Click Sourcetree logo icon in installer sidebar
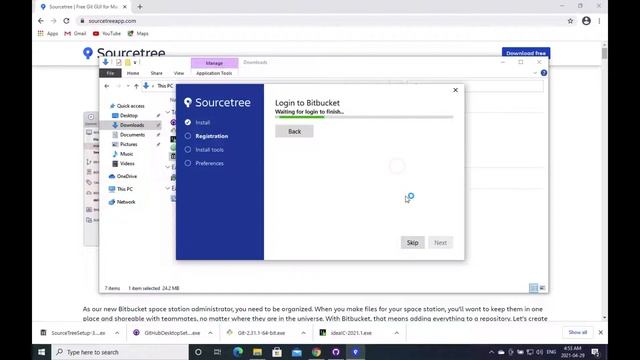This screenshot has width=640, height=360. pyautogui.click(x=188, y=102)
